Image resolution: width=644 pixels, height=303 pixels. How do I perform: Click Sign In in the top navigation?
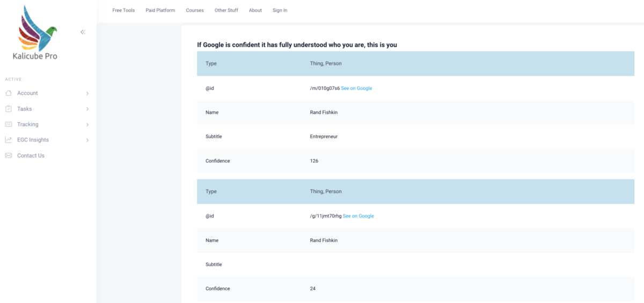click(280, 10)
